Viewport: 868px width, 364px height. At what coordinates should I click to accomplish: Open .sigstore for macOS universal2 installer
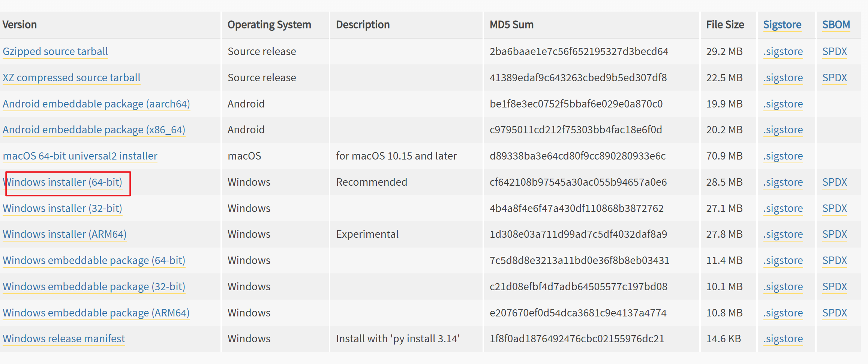pyautogui.click(x=783, y=156)
